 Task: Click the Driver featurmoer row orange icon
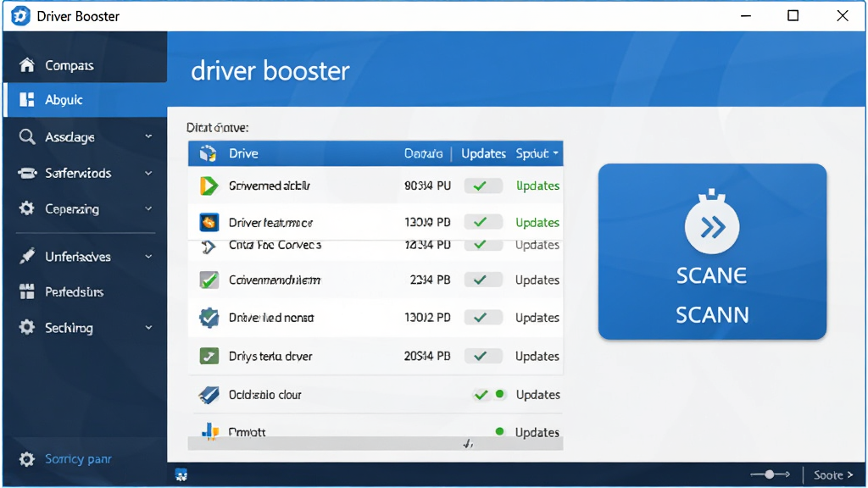(x=209, y=223)
